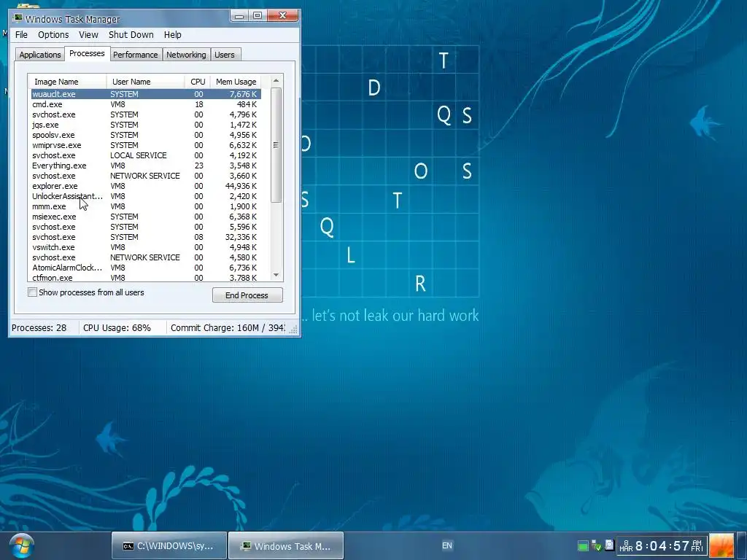This screenshot has width=747, height=560.
Task: Open the File menu
Action: (x=21, y=35)
